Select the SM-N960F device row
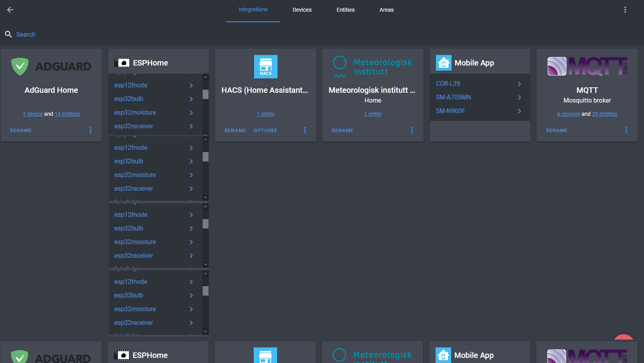This screenshot has height=363, width=644. [x=480, y=111]
